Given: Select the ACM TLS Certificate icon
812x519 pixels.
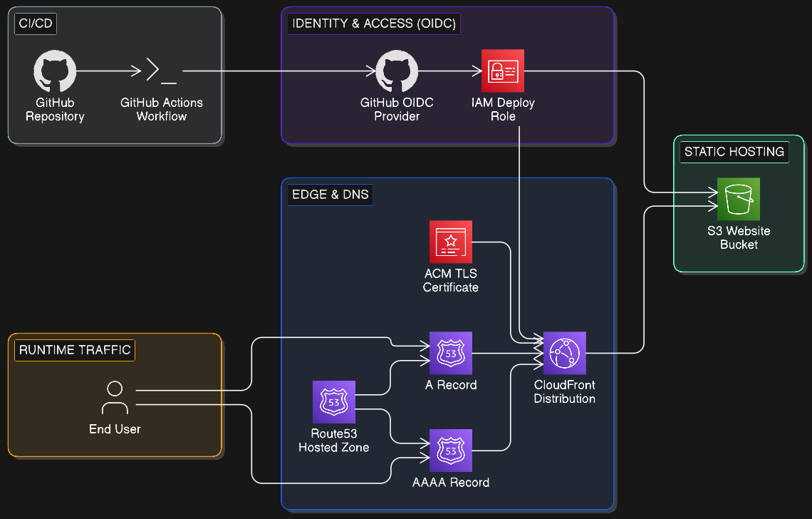Looking at the screenshot, I should pyautogui.click(x=451, y=242).
